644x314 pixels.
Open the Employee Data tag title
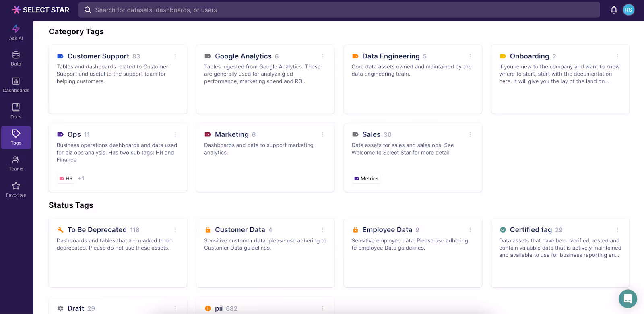pos(387,230)
